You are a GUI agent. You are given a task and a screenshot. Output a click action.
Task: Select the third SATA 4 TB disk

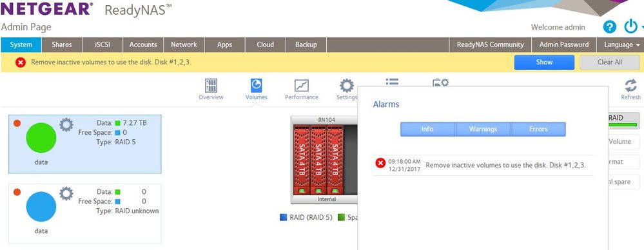(x=335, y=160)
